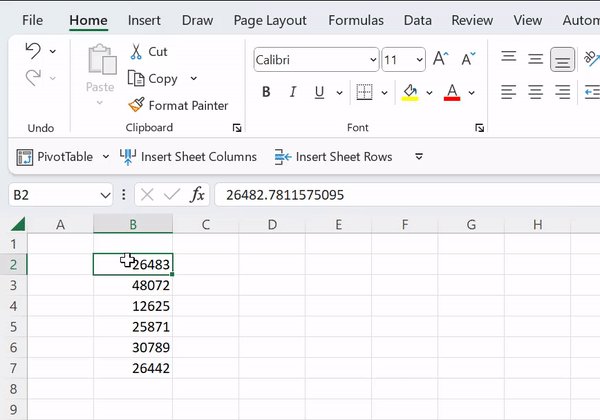Customize Quick Access Toolbar arrow
Image resolution: width=600 pixels, height=420 pixels.
pos(419,156)
